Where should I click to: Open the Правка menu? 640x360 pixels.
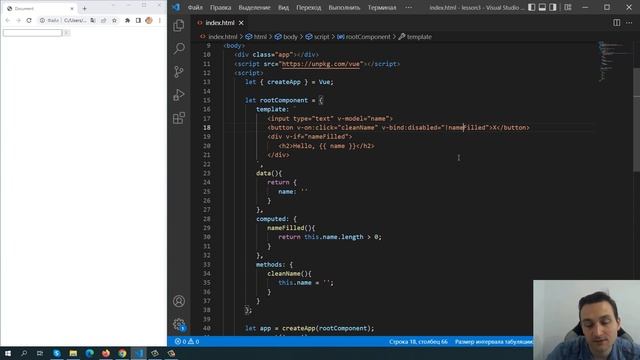pos(220,7)
